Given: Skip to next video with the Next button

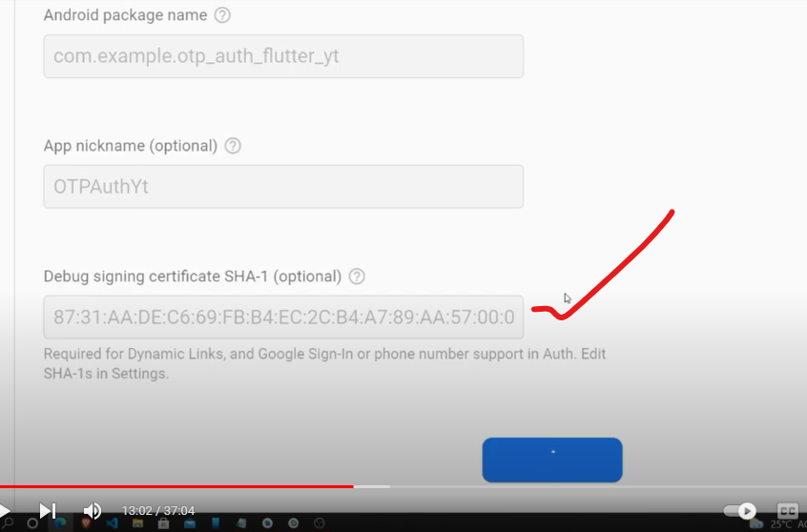Looking at the screenshot, I should pos(48,510).
